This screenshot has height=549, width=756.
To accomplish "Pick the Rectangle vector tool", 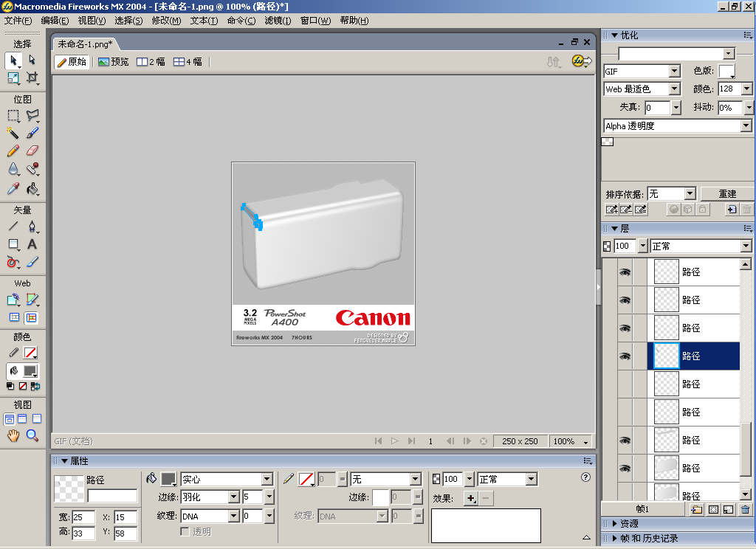I will point(13,244).
